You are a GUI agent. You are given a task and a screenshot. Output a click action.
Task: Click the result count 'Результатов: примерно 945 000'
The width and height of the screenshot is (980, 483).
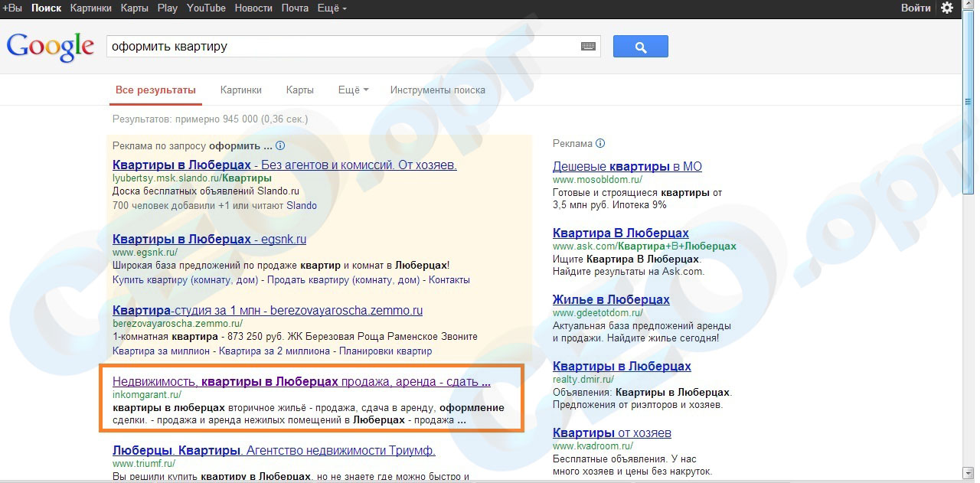pyautogui.click(x=210, y=119)
